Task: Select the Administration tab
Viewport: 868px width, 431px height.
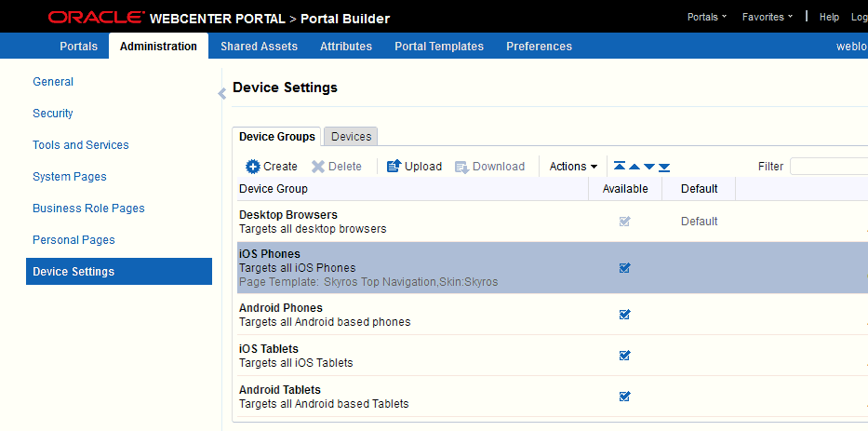Action: tap(158, 47)
